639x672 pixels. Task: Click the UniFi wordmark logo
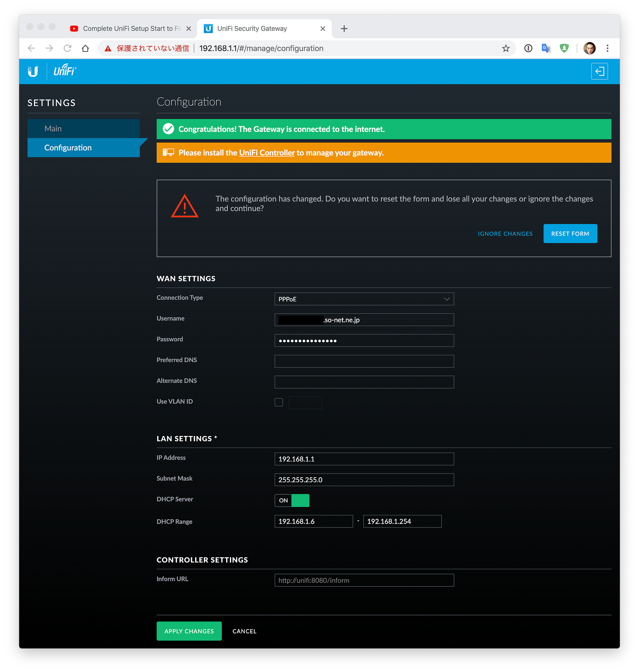point(65,71)
